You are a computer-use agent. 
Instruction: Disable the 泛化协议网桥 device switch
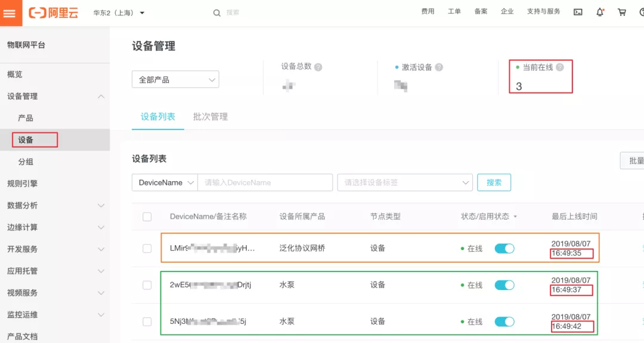(504, 249)
